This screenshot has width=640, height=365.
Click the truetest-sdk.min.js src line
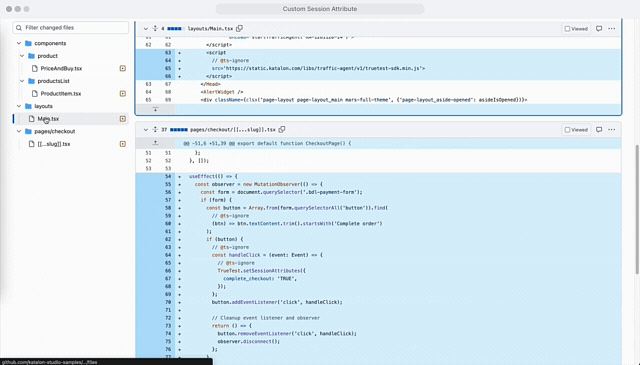point(318,69)
